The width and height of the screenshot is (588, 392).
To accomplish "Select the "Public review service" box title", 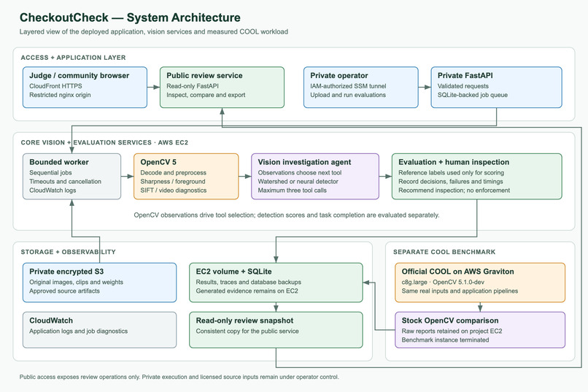I will point(204,75).
